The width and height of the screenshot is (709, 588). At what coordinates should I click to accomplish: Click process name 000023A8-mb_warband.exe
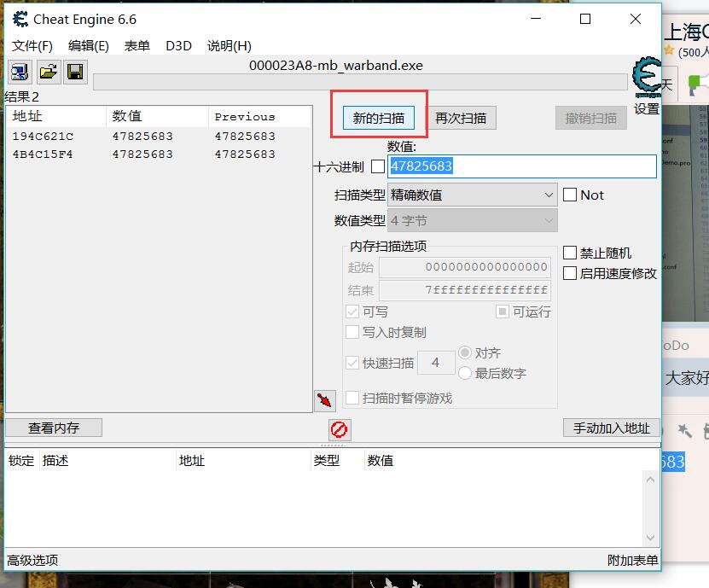(x=336, y=66)
